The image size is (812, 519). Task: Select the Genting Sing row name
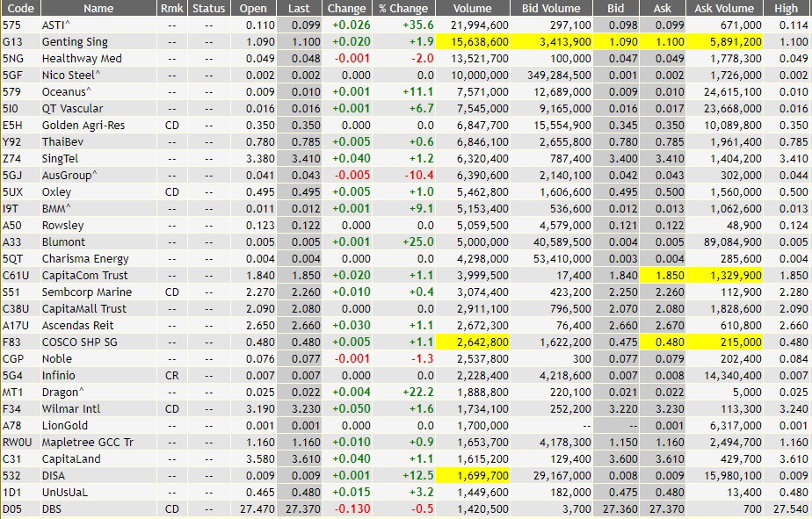coord(75,42)
